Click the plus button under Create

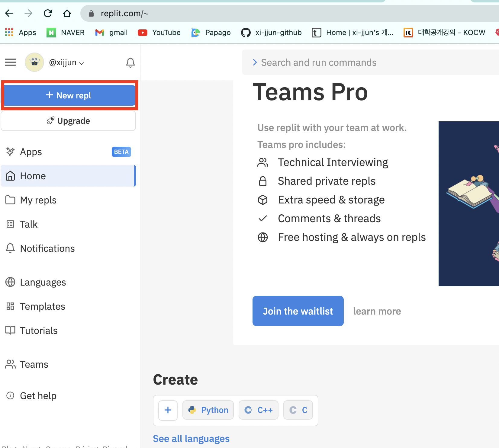tap(168, 410)
